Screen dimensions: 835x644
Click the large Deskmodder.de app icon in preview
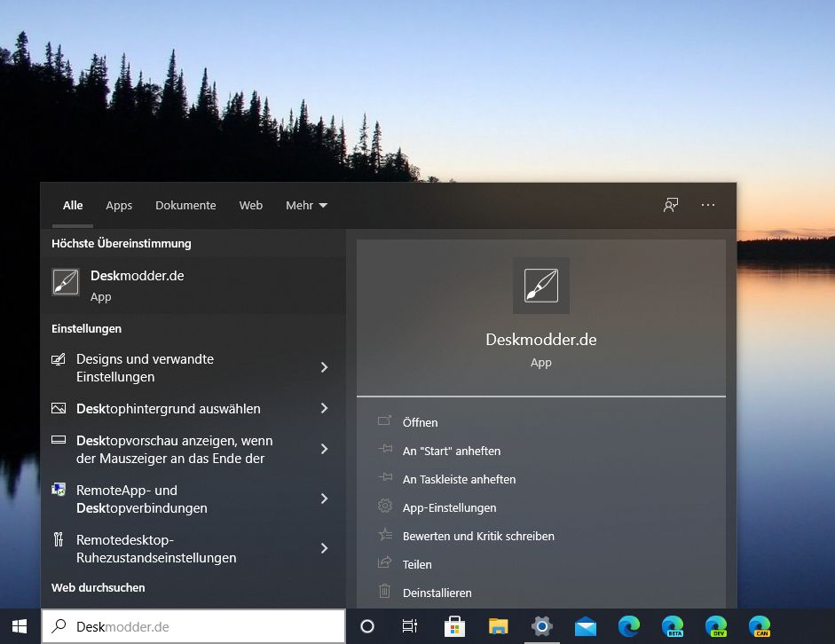click(541, 286)
